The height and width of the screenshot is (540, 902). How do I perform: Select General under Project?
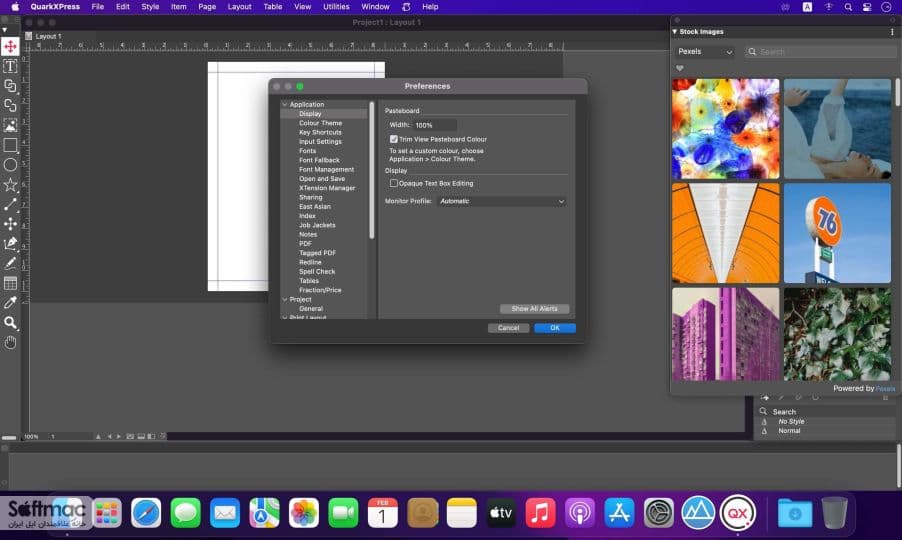coord(311,309)
